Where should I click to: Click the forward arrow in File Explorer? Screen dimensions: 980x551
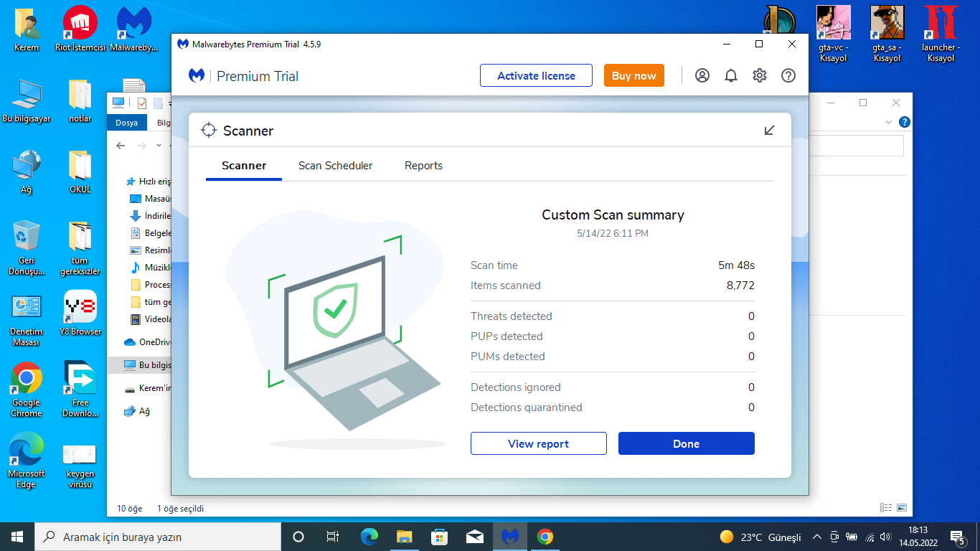pos(142,146)
